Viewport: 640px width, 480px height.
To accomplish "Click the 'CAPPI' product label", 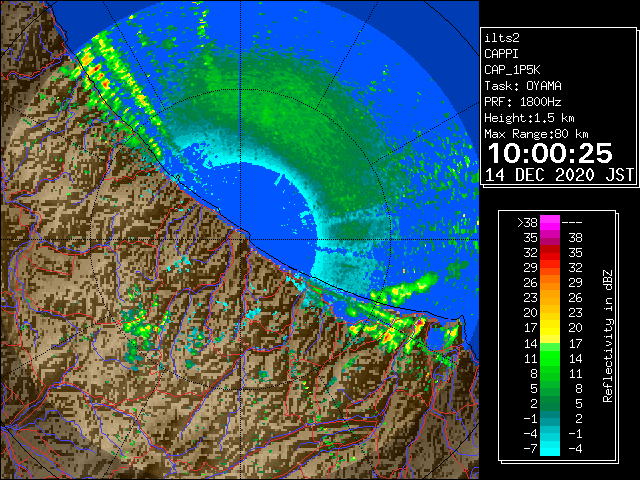I will click(x=501, y=54).
